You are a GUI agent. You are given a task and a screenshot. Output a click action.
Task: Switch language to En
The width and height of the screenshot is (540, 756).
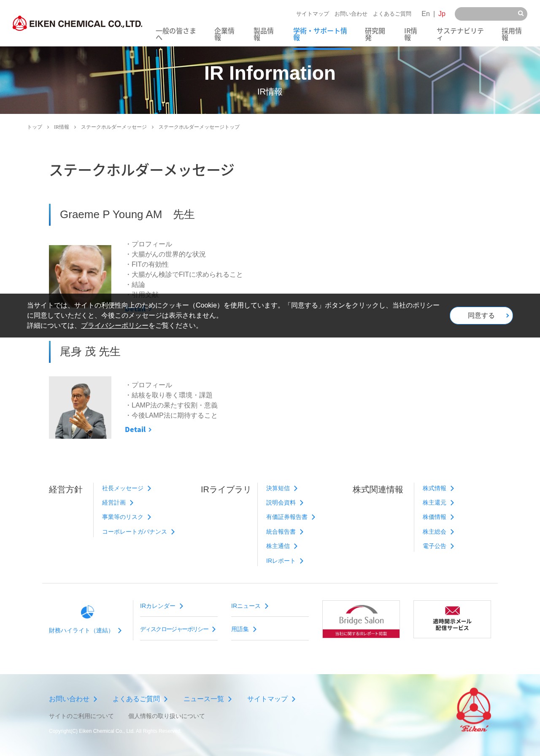[426, 14]
